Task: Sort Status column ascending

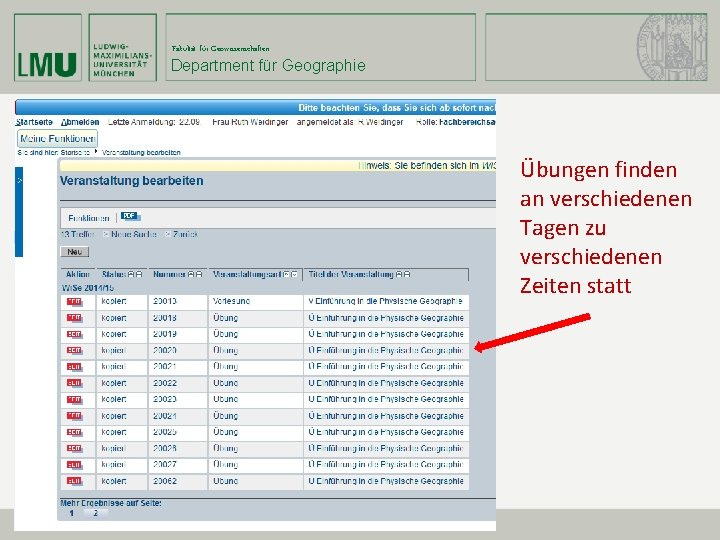Action: [131, 274]
